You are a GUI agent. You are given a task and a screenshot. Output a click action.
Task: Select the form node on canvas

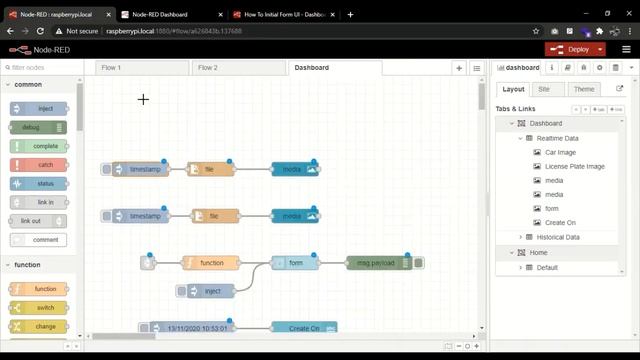point(295,263)
